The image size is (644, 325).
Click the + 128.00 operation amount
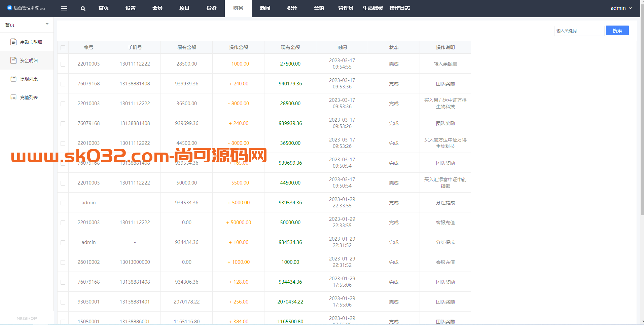pos(239,282)
